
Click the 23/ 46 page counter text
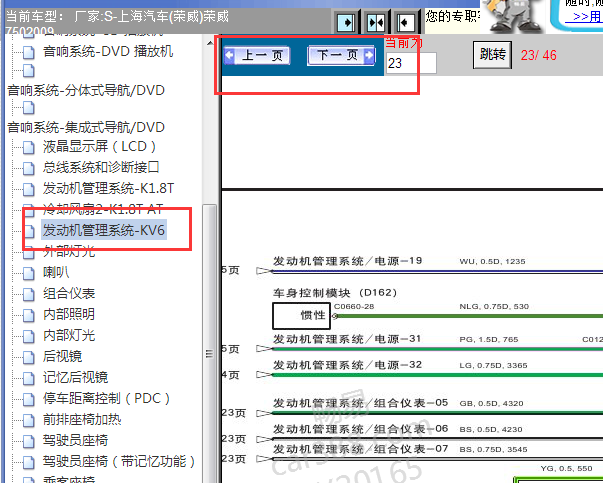pos(538,55)
